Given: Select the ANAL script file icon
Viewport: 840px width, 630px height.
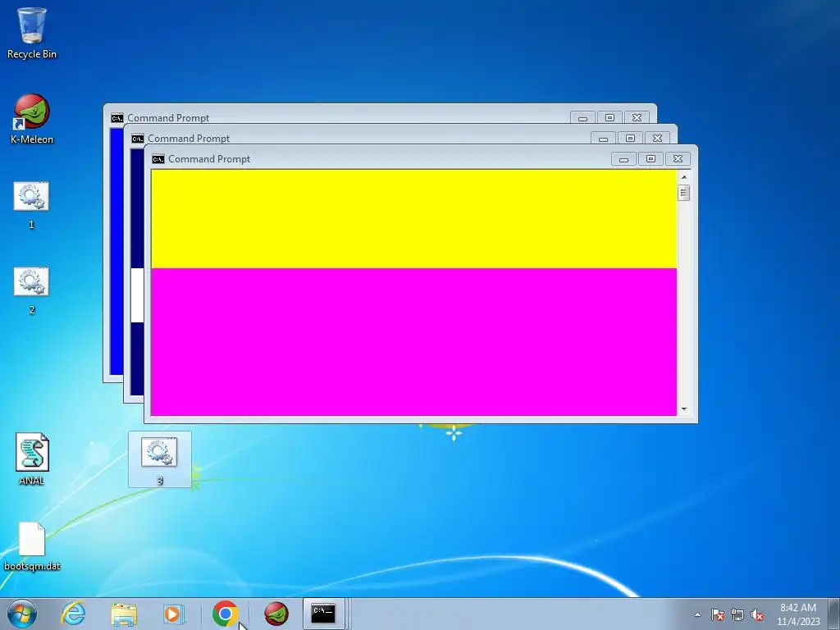Looking at the screenshot, I should pos(32,459).
